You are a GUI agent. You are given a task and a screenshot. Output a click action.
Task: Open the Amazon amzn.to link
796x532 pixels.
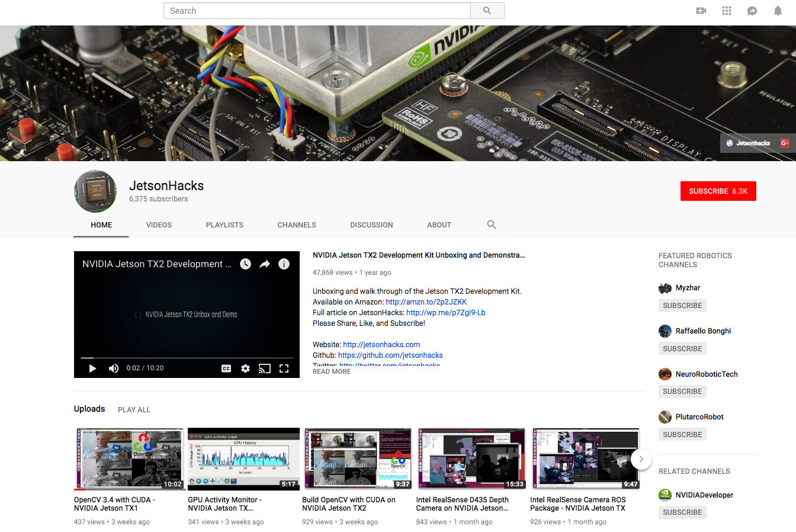coord(426,302)
